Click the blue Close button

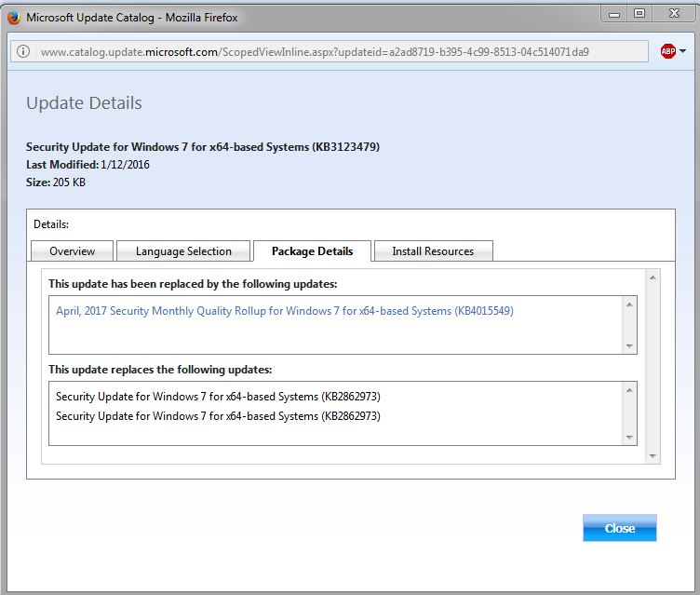(619, 528)
